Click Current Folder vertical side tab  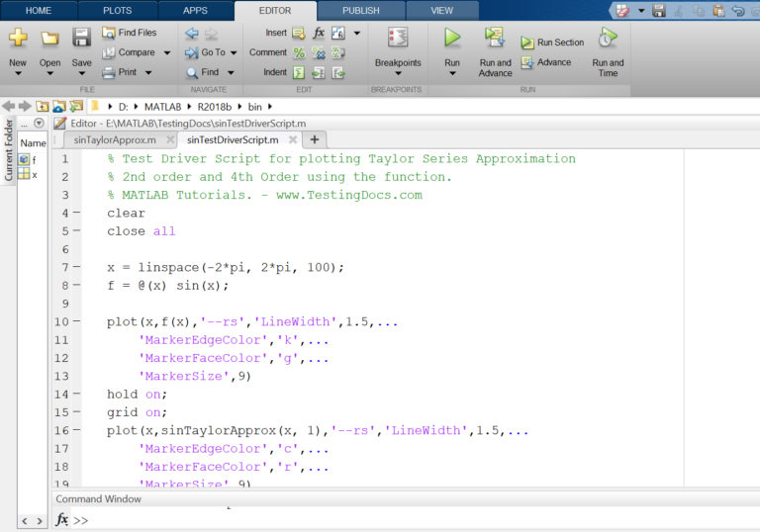point(8,150)
